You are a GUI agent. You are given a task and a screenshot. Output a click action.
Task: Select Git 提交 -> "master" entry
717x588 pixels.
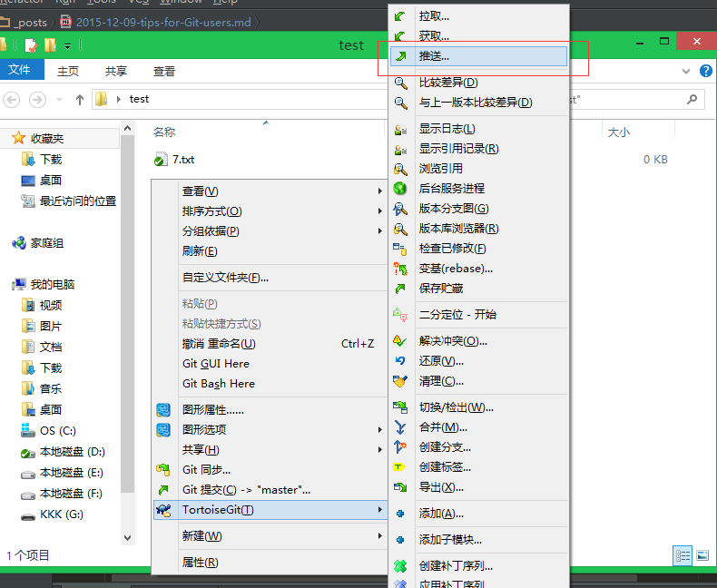pos(246,490)
